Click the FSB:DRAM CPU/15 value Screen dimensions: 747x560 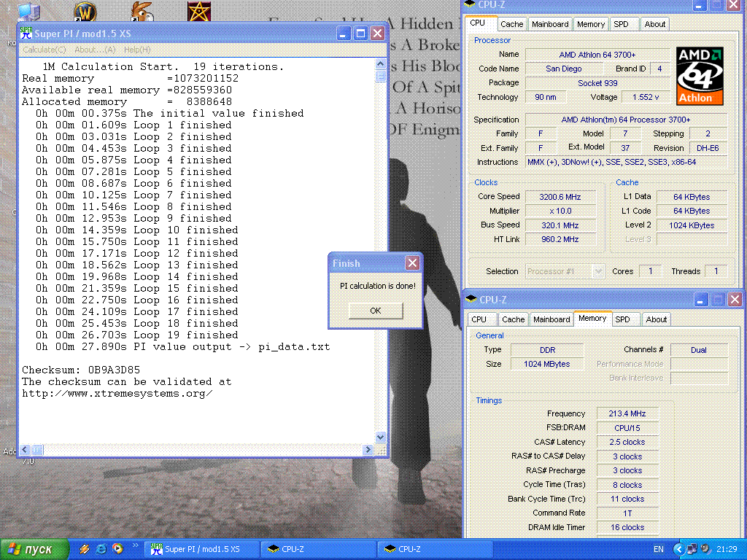pos(627,427)
